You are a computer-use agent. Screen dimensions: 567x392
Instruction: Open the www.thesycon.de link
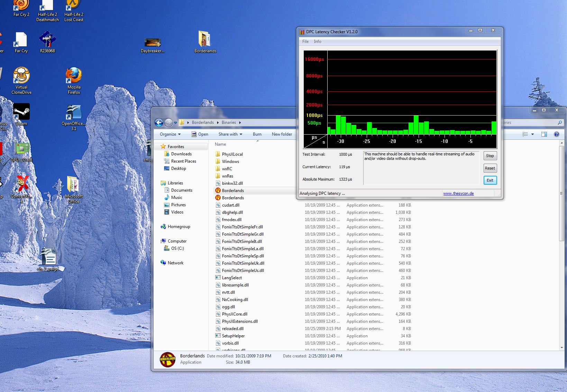pos(458,193)
